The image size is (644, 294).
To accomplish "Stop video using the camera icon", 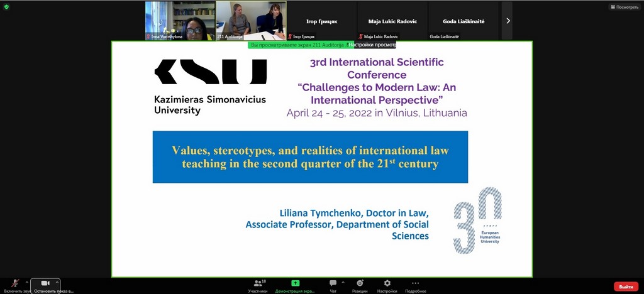I will tap(45, 284).
